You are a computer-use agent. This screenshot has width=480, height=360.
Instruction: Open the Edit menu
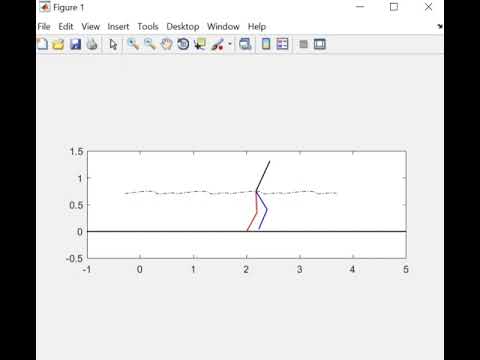66,27
